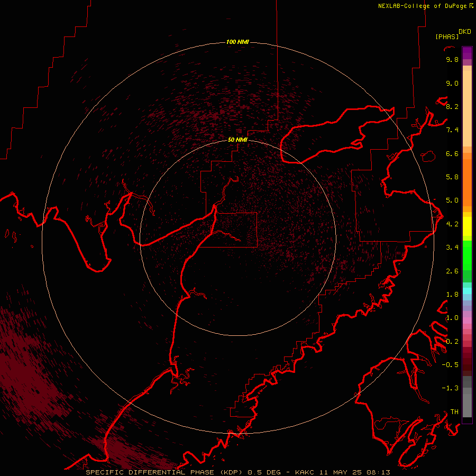Screen dimensions: 476x476
Task: Click the 4.2 value on the color scale
Action: click(x=452, y=224)
